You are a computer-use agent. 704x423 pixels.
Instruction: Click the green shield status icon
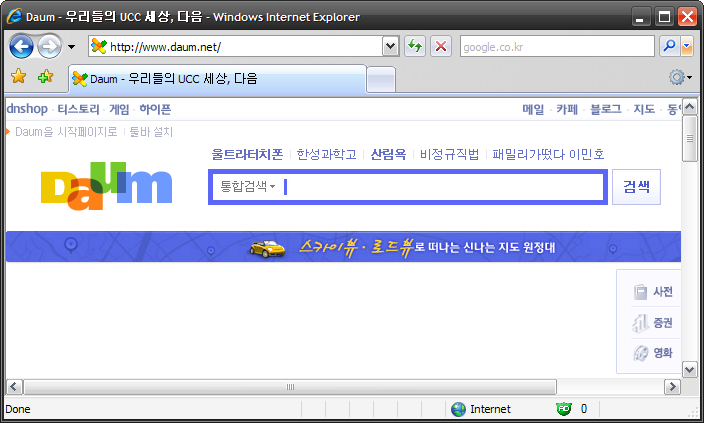(564, 409)
